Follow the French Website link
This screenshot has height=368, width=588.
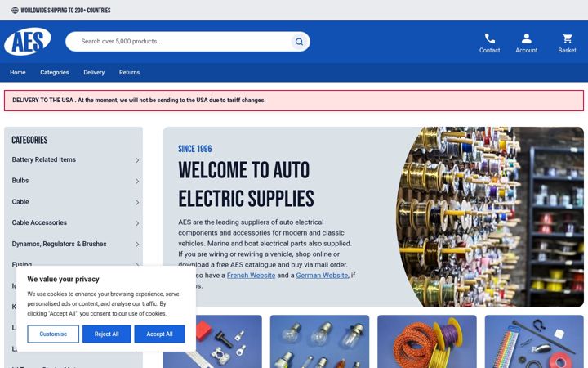coord(251,276)
